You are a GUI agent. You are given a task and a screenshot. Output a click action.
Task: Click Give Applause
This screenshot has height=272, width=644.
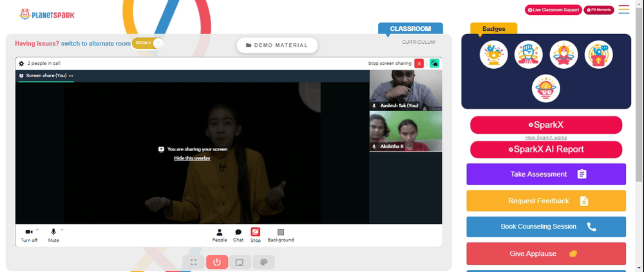pos(546,253)
